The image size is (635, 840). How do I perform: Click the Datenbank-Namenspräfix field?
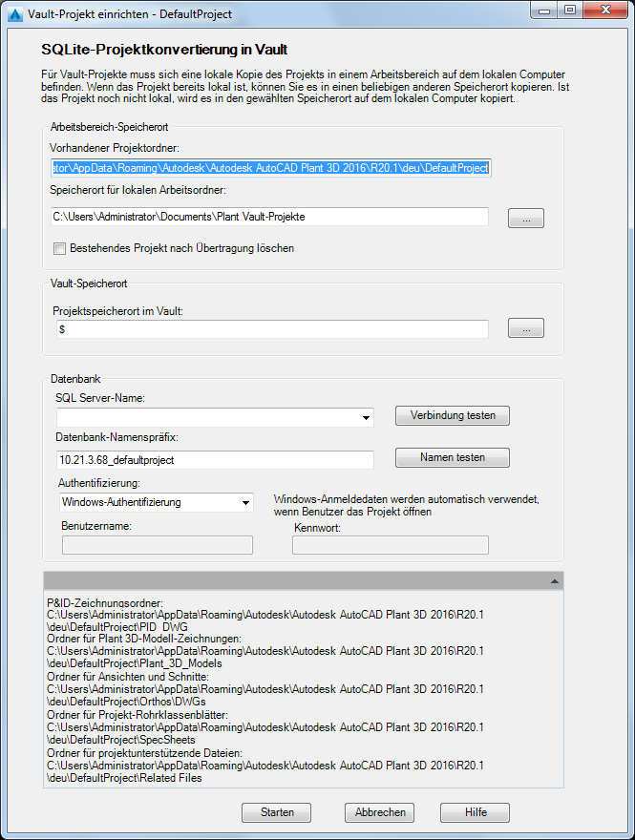pos(215,460)
